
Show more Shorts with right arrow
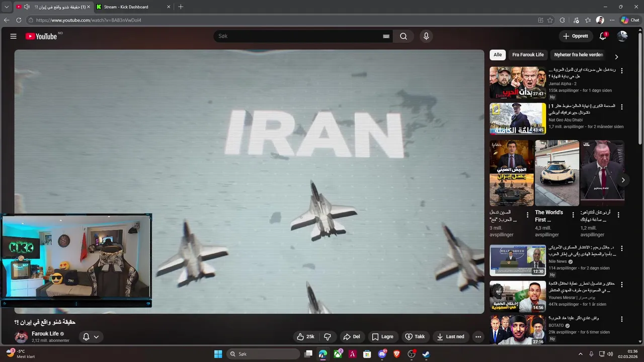[x=623, y=180]
